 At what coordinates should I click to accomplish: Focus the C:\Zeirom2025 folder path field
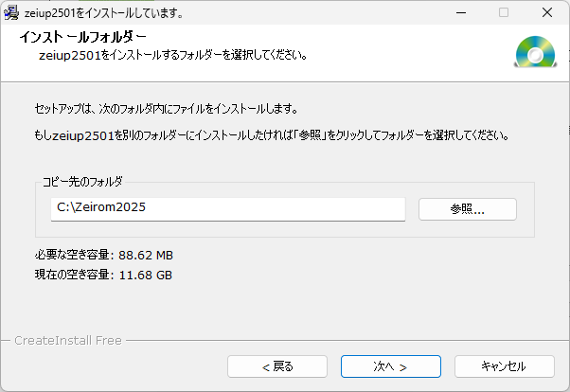228,208
